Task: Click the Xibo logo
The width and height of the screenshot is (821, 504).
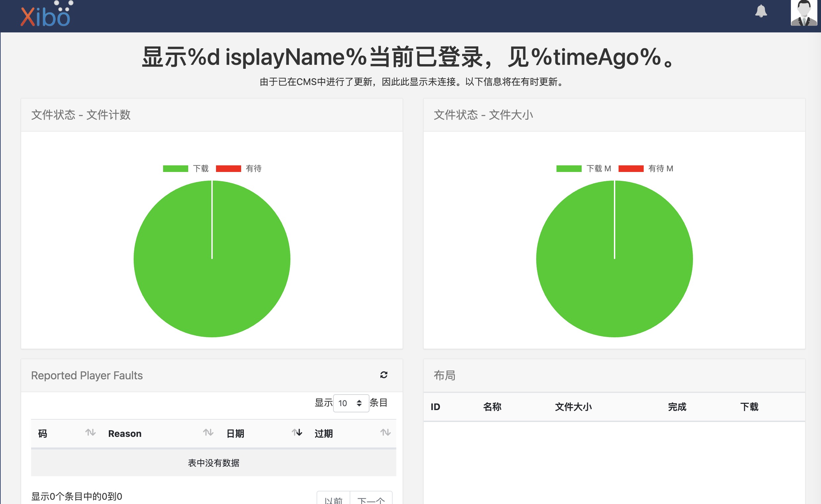Action: point(46,16)
